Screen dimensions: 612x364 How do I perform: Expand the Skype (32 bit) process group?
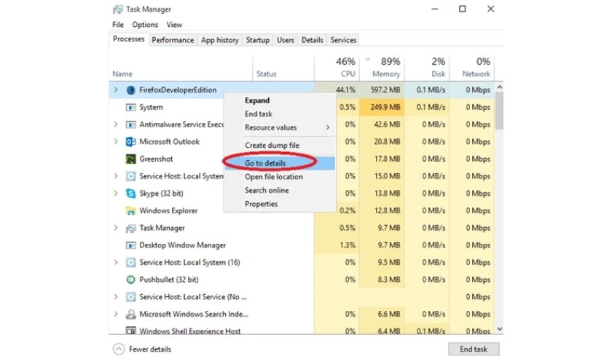click(116, 193)
